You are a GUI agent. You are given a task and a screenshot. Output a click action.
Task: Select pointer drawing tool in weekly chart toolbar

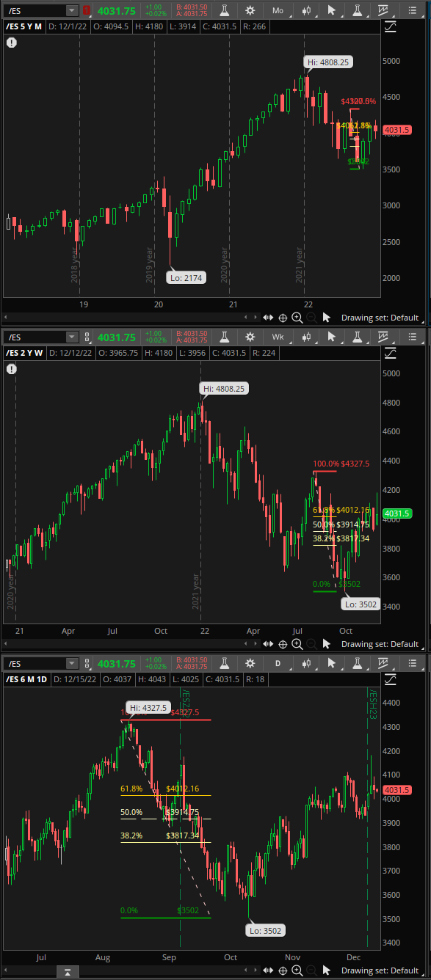(331, 337)
